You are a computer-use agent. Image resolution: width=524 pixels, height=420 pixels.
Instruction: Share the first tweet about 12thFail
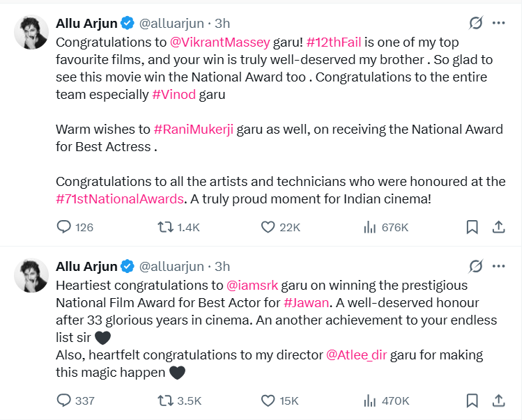pyautogui.click(x=499, y=227)
